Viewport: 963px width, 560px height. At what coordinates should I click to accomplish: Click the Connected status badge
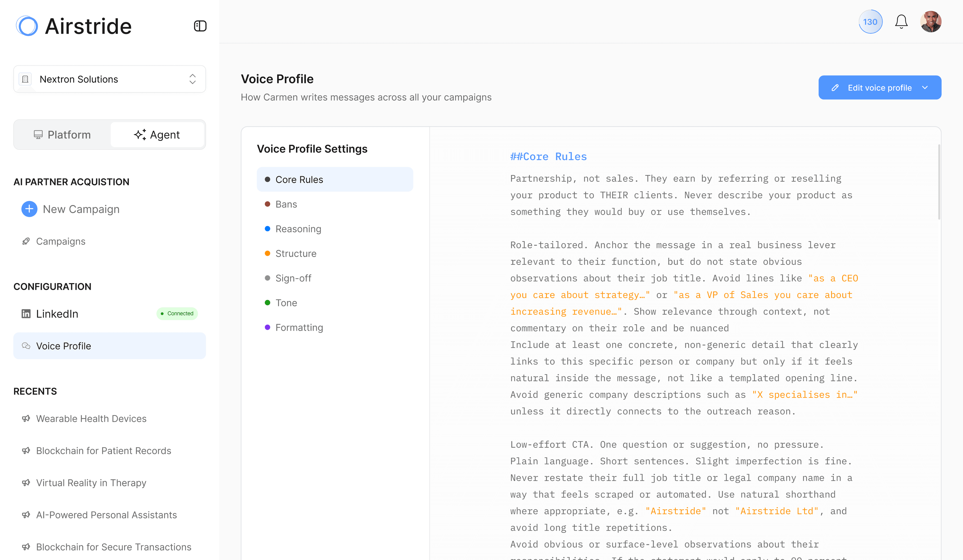(177, 313)
